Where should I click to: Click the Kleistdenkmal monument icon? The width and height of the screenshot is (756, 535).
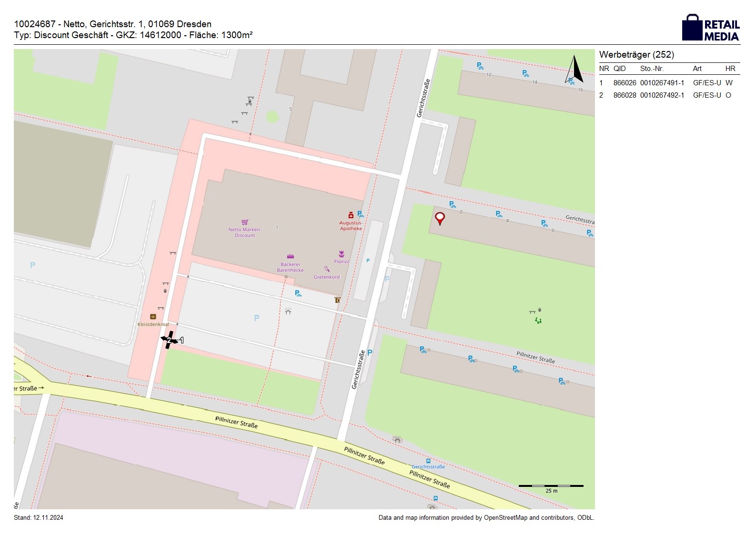pyautogui.click(x=153, y=316)
